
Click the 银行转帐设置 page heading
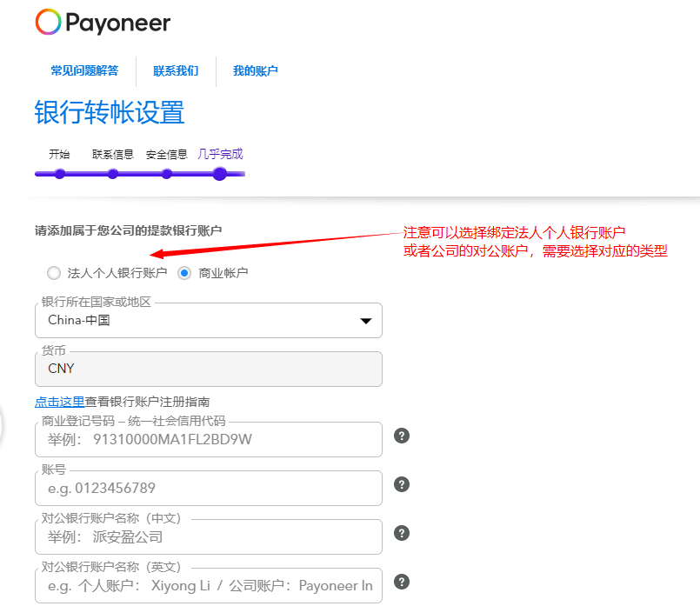(x=110, y=112)
